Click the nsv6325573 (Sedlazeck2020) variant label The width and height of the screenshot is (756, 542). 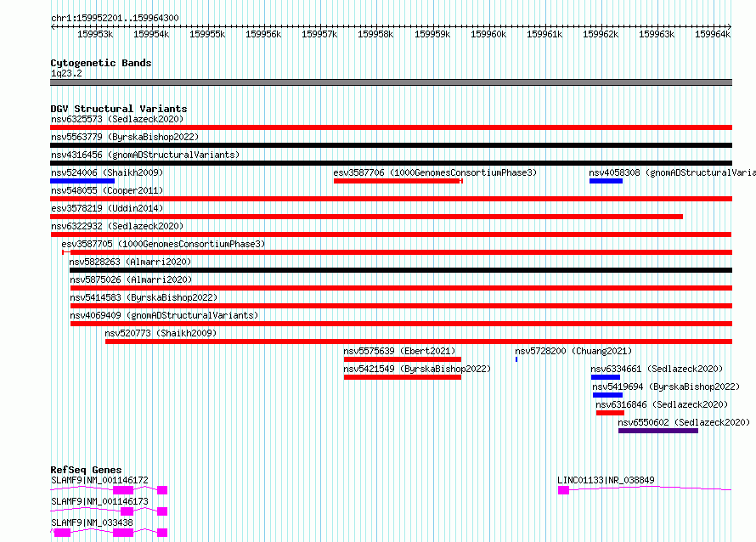click(117, 119)
